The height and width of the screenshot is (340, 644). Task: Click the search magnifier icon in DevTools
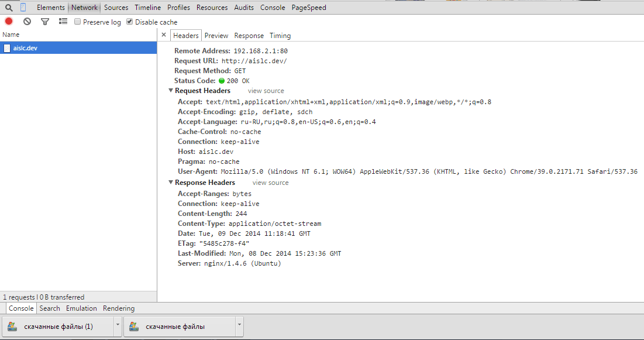pos(9,8)
